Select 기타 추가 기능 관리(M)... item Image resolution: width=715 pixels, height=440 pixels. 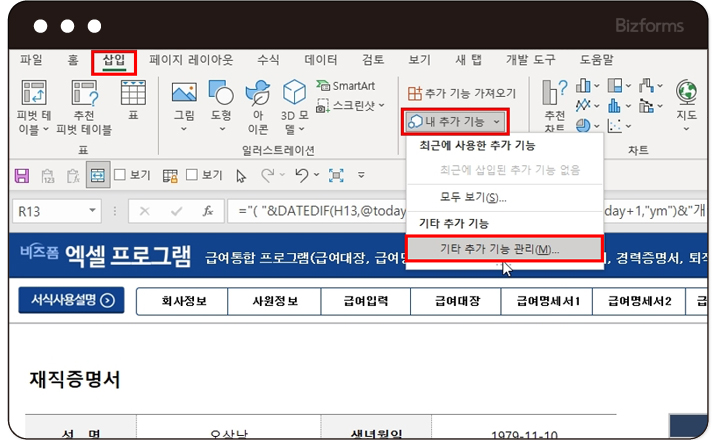click(504, 248)
